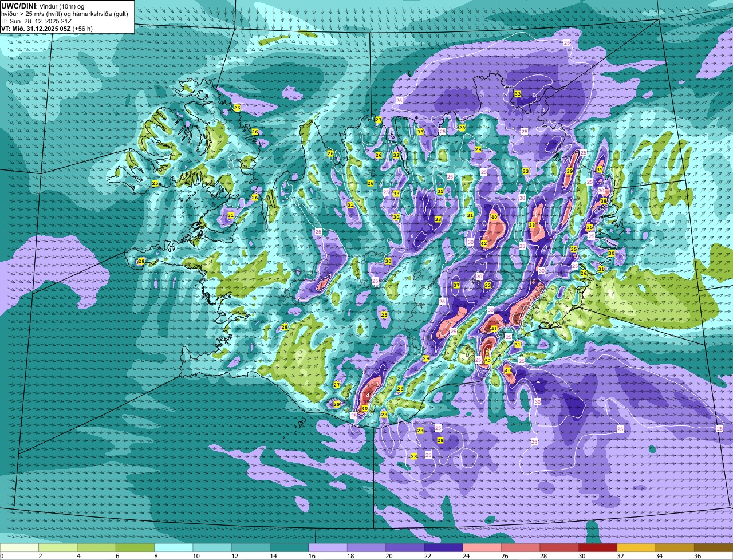Click the salmon 26–28 m/s legend swatch
Image resolution: width=733 pixels, height=560 pixels.
click(x=521, y=548)
